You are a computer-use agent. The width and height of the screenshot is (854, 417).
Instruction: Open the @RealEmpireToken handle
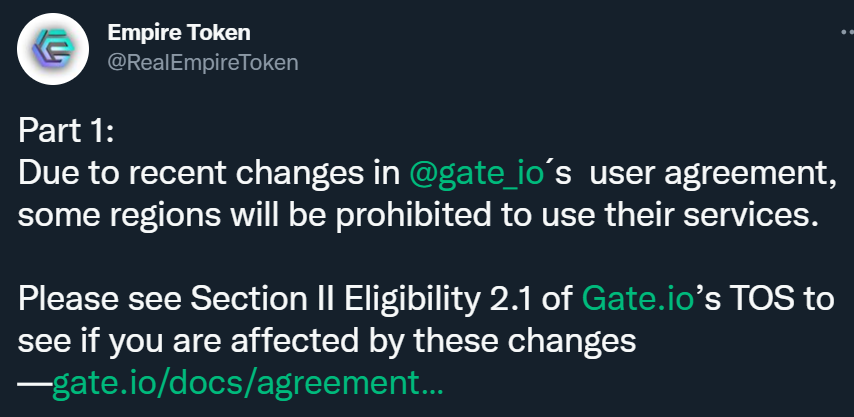pyautogui.click(x=203, y=63)
